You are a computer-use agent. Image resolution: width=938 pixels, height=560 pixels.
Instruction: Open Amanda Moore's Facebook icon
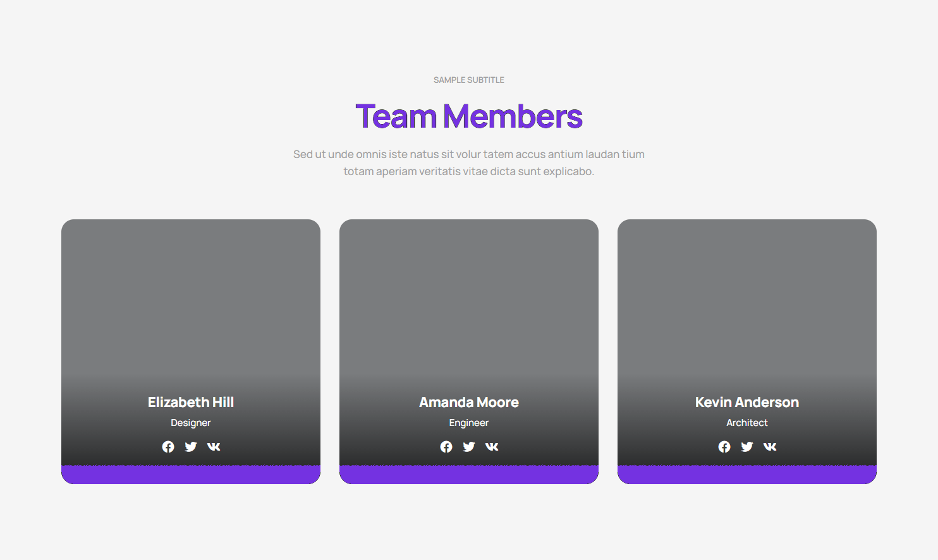pos(446,447)
